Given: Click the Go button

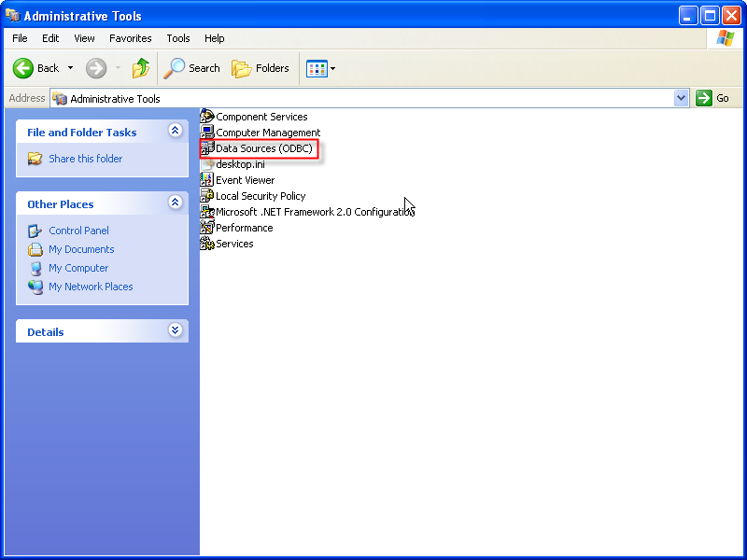Looking at the screenshot, I should pyautogui.click(x=712, y=98).
